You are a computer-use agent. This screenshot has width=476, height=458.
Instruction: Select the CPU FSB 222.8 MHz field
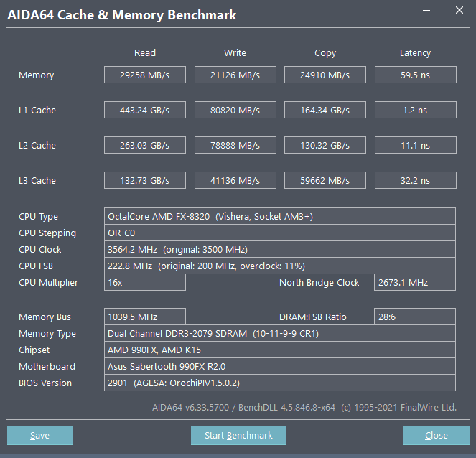tap(279, 266)
